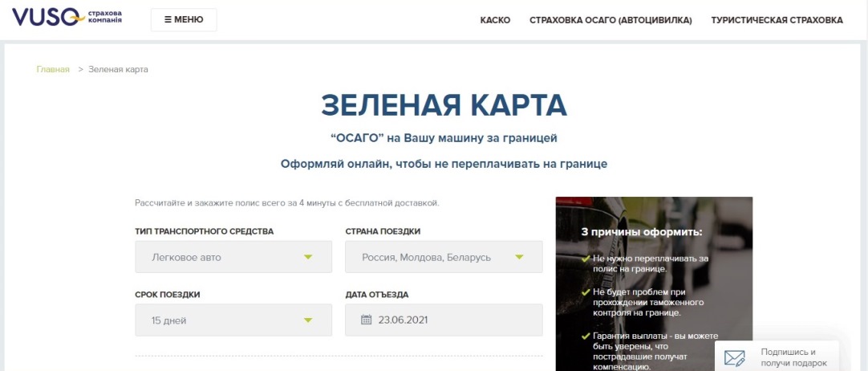Open the Страна поездки dropdown

click(444, 257)
